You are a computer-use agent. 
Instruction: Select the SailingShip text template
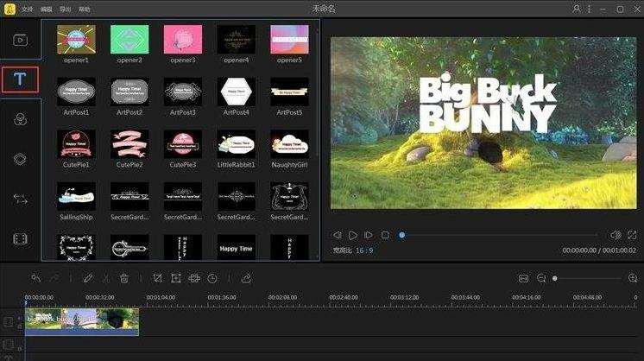76,197
